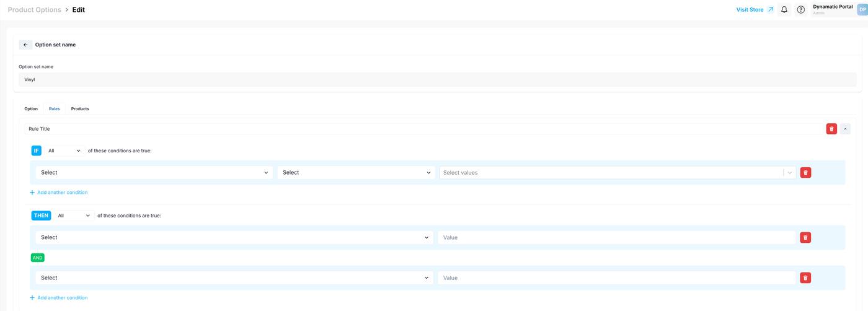The height and width of the screenshot is (311, 868).
Task: Open the notifications bell
Action: [784, 10]
